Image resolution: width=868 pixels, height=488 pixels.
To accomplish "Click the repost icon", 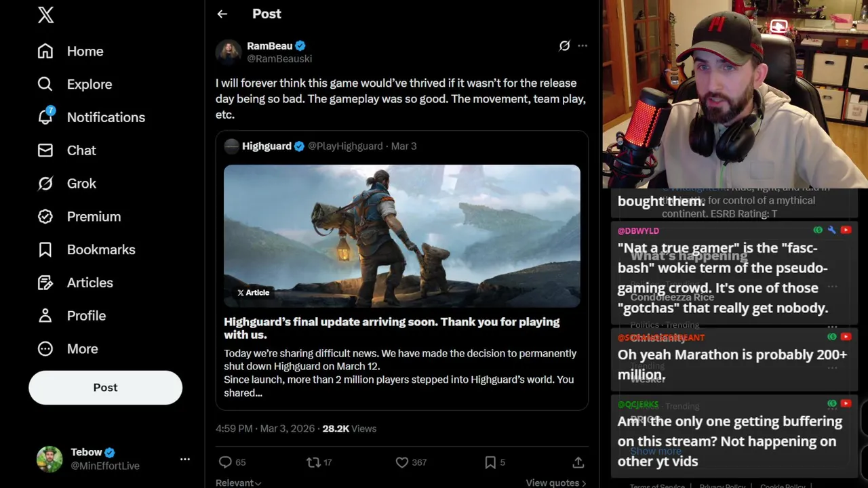I will coord(313,462).
